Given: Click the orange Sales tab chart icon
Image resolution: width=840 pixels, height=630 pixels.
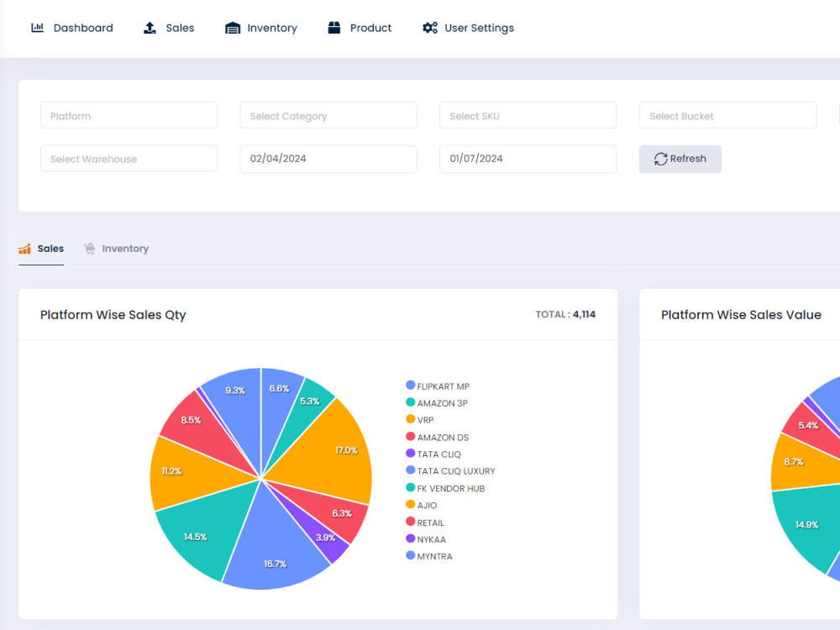Looking at the screenshot, I should [24, 249].
